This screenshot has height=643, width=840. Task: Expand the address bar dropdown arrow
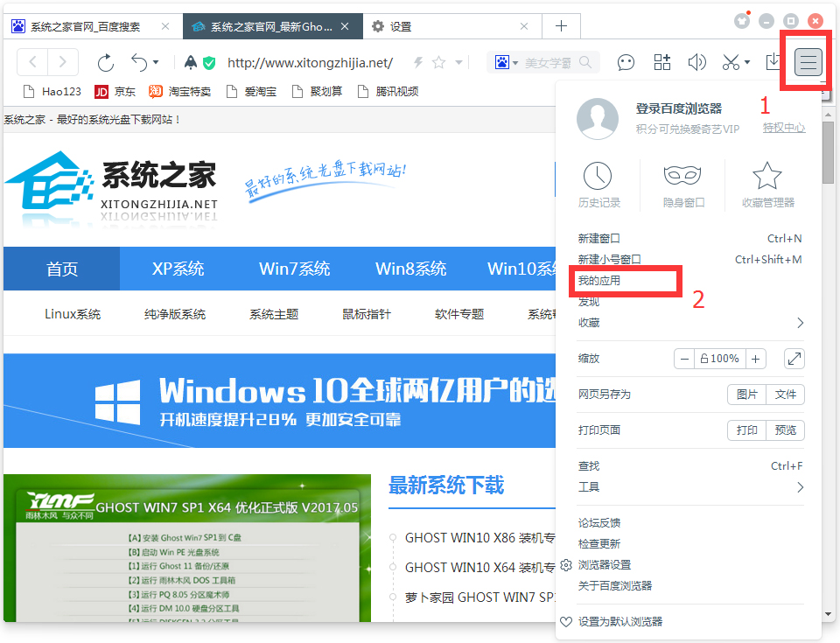click(x=458, y=63)
